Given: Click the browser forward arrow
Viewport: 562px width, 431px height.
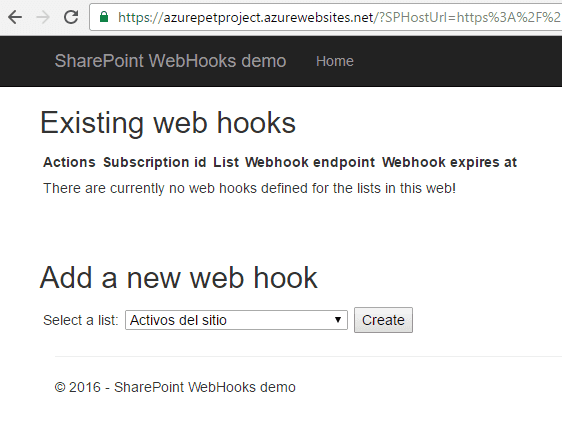Looking at the screenshot, I should click(43, 17).
